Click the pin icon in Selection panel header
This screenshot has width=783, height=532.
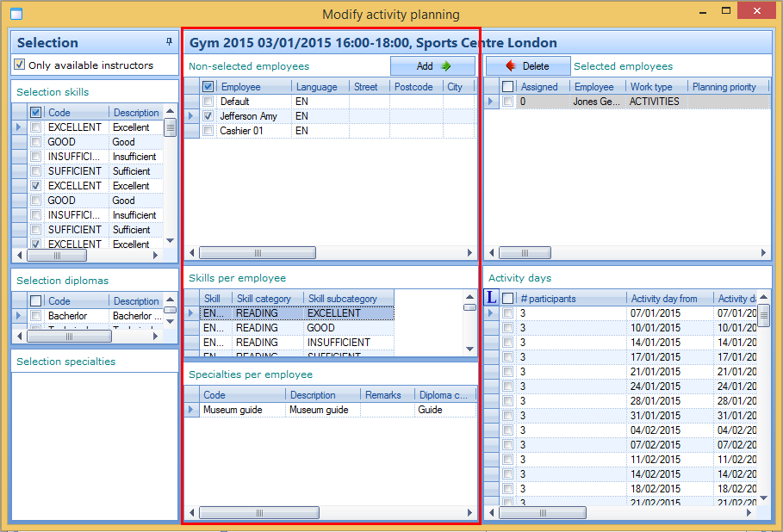(169, 42)
